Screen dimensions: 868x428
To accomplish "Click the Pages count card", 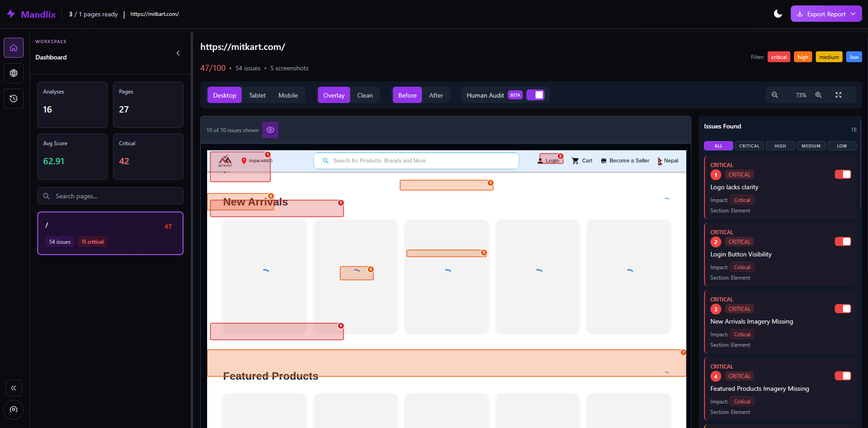I will coord(148,105).
